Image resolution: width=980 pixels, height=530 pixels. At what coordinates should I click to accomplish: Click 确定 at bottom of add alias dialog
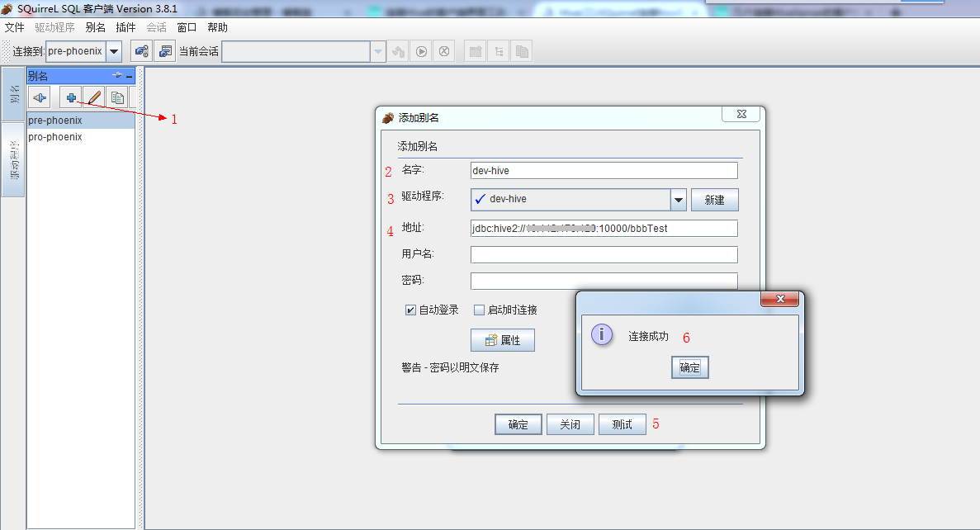(518, 424)
